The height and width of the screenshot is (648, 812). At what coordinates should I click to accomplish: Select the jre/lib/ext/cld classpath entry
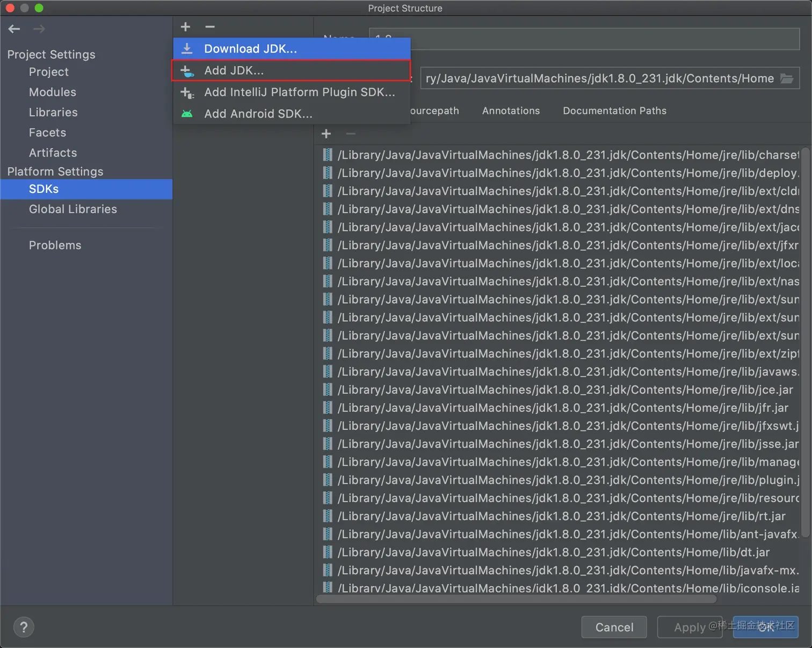pos(559,191)
